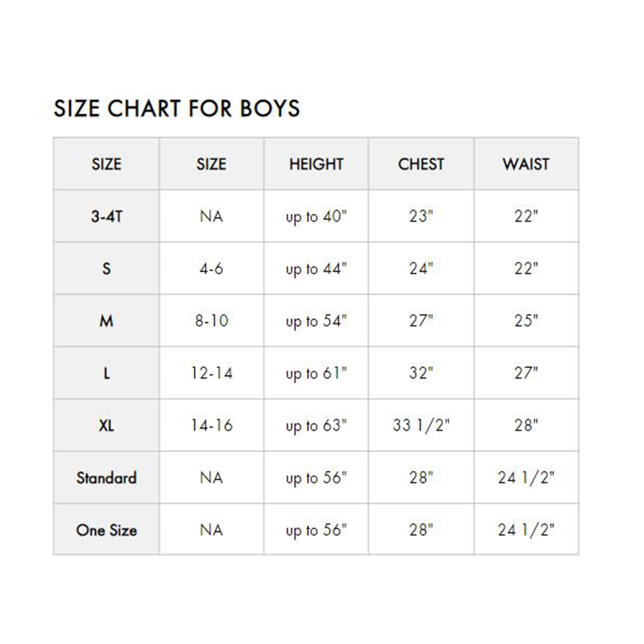This screenshot has height=644, width=644.
Task: Click the 33 1/2" chest cell
Action: [x=421, y=425]
